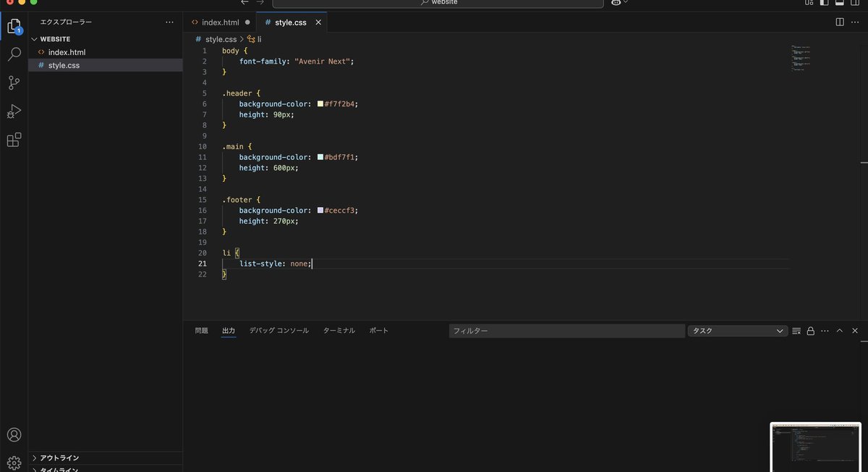Click the screenshot preview thumbnail
The width and height of the screenshot is (868, 472).
(816, 447)
